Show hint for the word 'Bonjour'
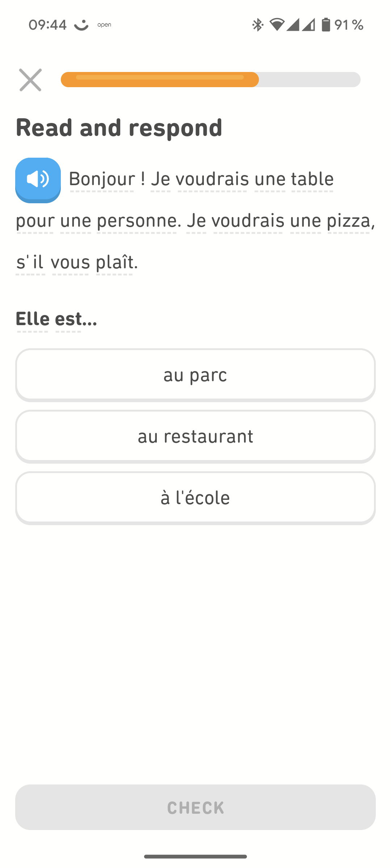This screenshot has width=391, height=868. click(102, 179)
